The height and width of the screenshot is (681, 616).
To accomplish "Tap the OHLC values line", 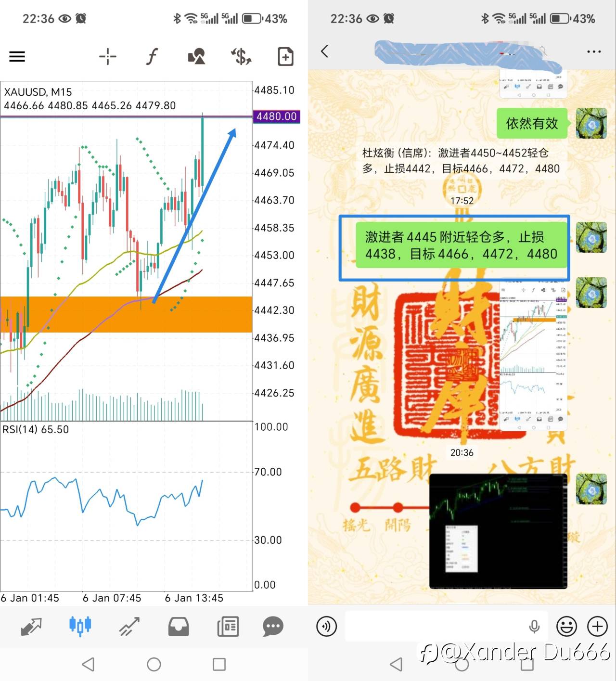I will 90,105.
